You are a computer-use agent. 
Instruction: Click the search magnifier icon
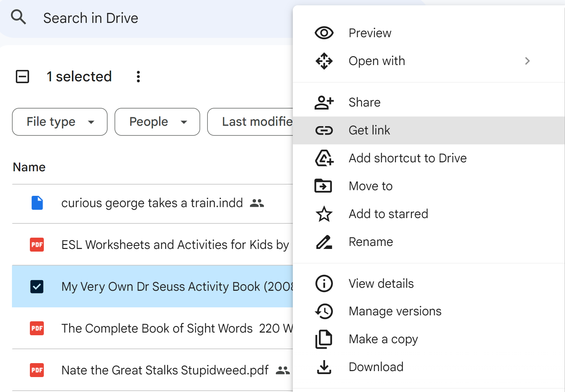(x=18, y=17)
